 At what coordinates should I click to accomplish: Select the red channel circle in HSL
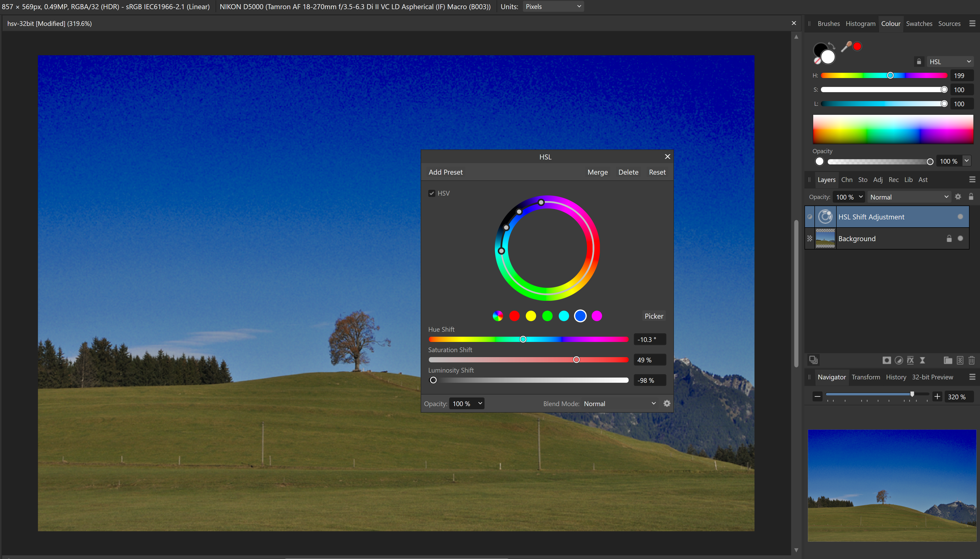[x=514, y=316]
